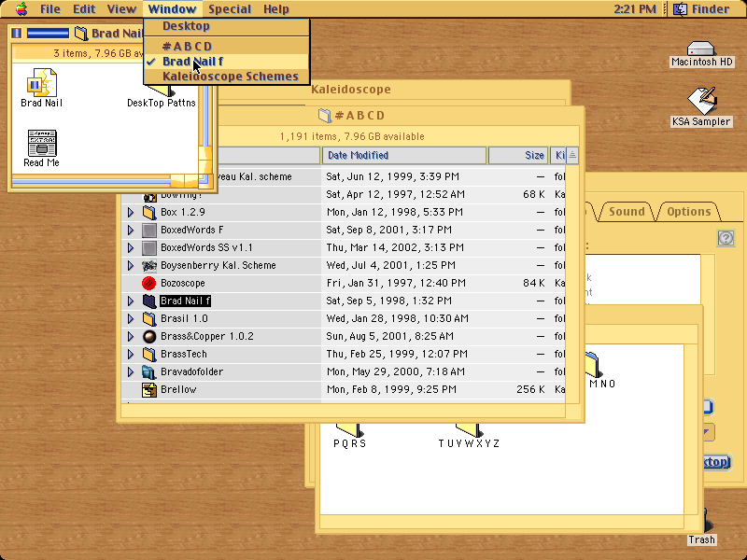Switch to the Sound tab
The width and height of the screenshot is (747, 560).
(x=627, y=212)
